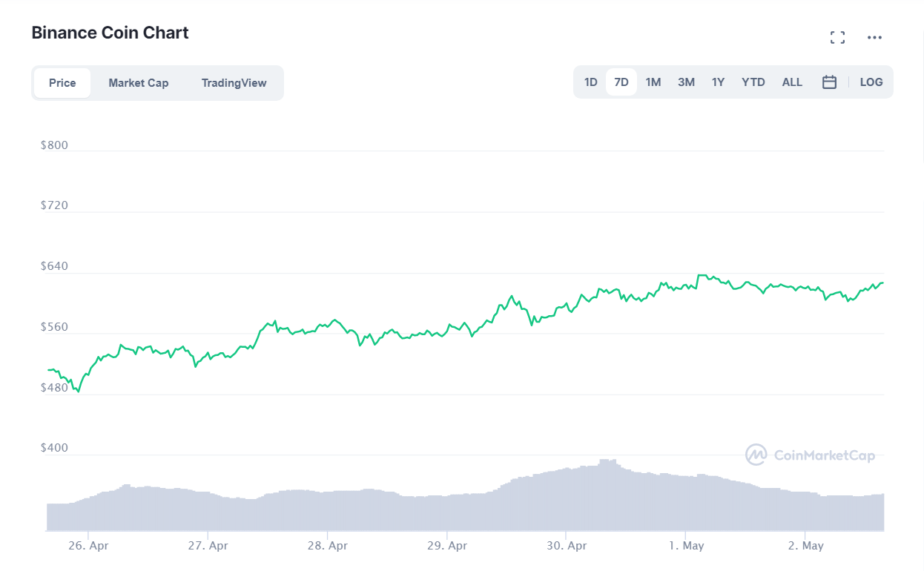Select the 1D time range
The height and width of the screenshot is (571, 924).
coord(590,82)
